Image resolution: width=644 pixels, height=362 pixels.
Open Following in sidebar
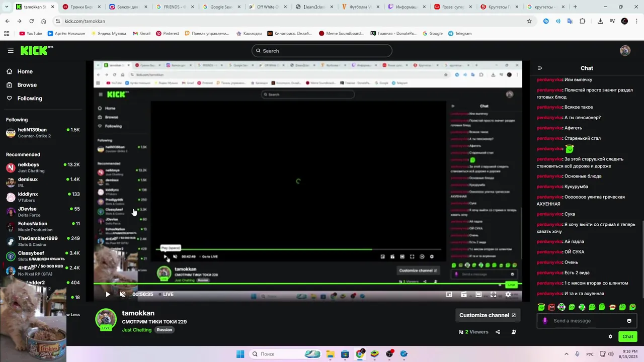[30, 99]
